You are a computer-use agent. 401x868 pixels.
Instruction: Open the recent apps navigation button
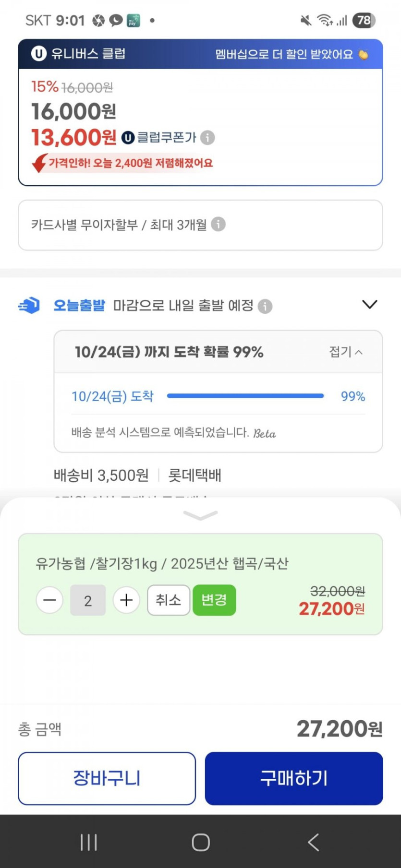[x=89, y=842]
